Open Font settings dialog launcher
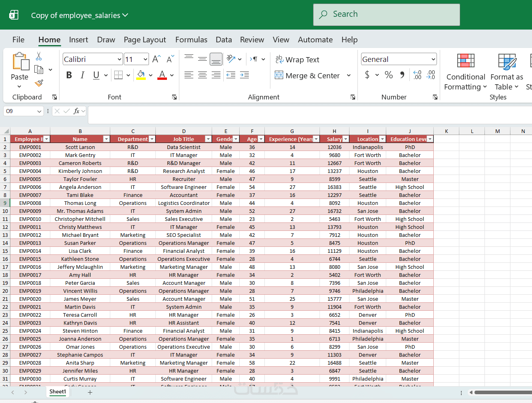Viewport: 532px width, 403px height. (x=175, y=97)
